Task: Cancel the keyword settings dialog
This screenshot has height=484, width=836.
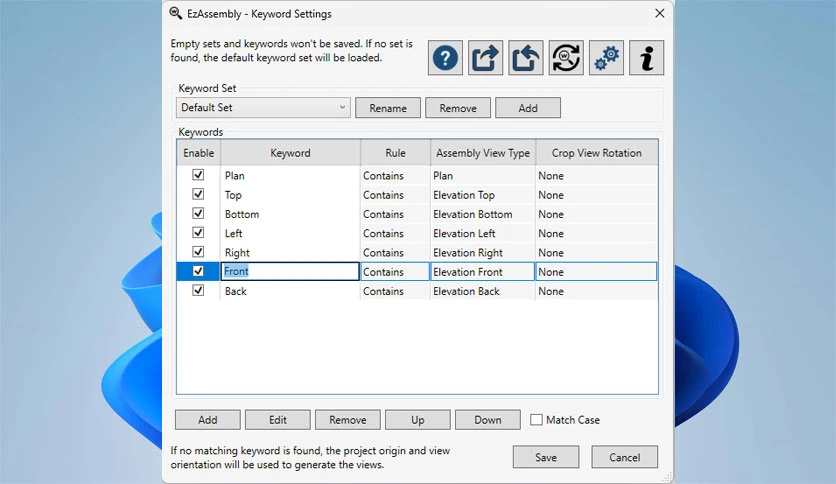Action: [624, 457]
